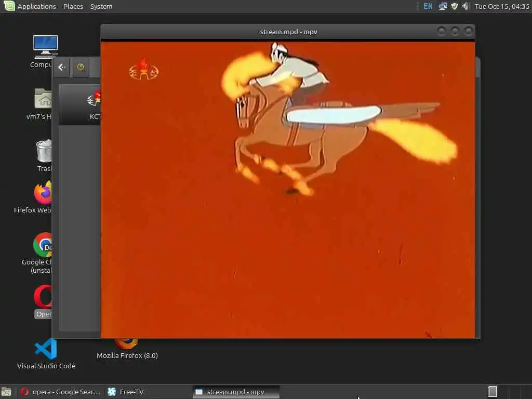The width and height of the screenshot is (532, 399).
Task: Click the date and time clock
Action: 501,6
